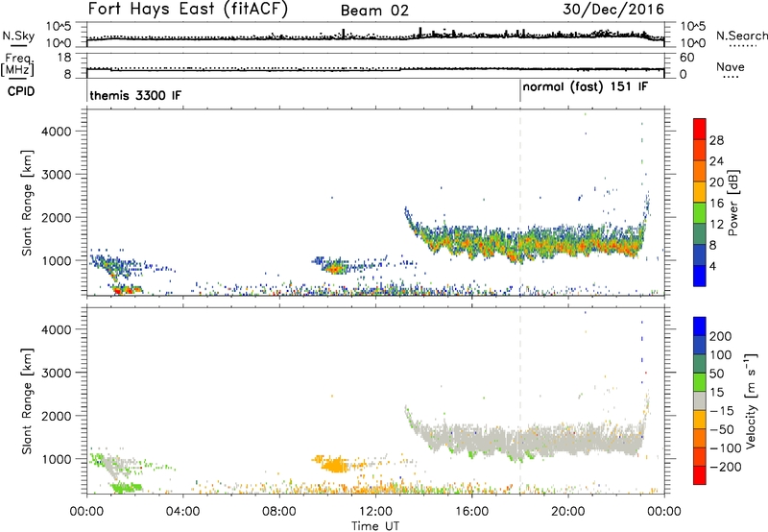The width and height of the screenshot is (768, 532).
Task: Click the '18' frequency axis tick
Action: tap(65, 58)
